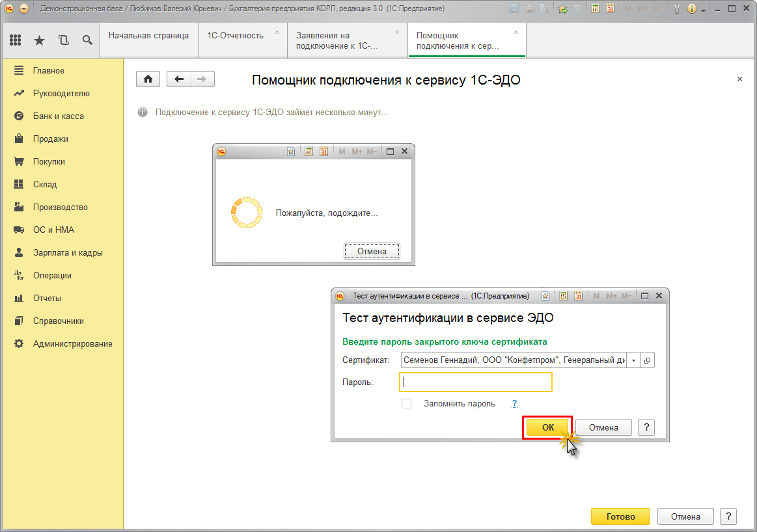Viewport: 757px width, 532px height.
Task: Open the Склад section
Action: 62,184
